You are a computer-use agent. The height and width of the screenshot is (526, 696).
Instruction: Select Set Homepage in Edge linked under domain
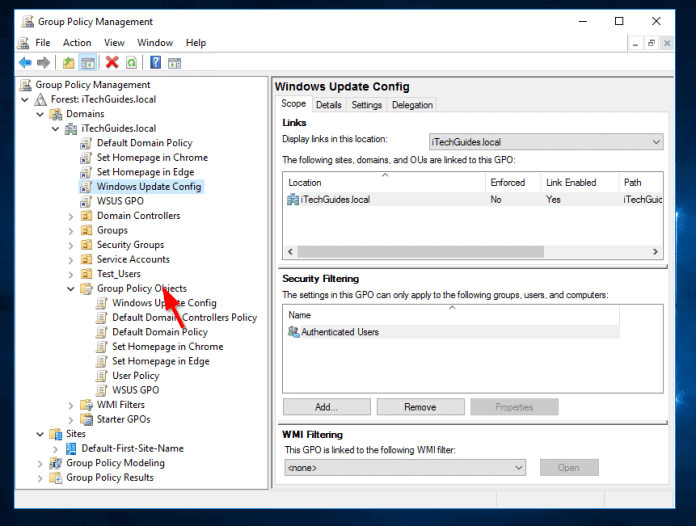[x=146, y=172]
